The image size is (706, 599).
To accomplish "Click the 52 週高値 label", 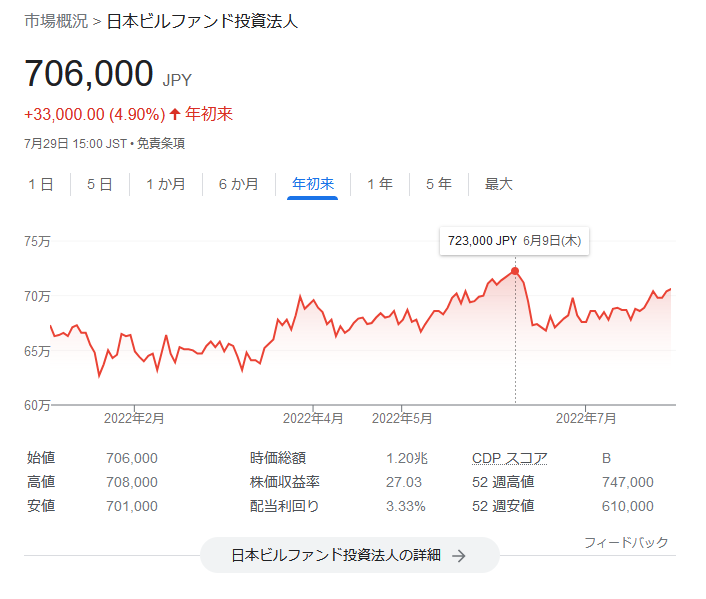I will coord(503,482).
